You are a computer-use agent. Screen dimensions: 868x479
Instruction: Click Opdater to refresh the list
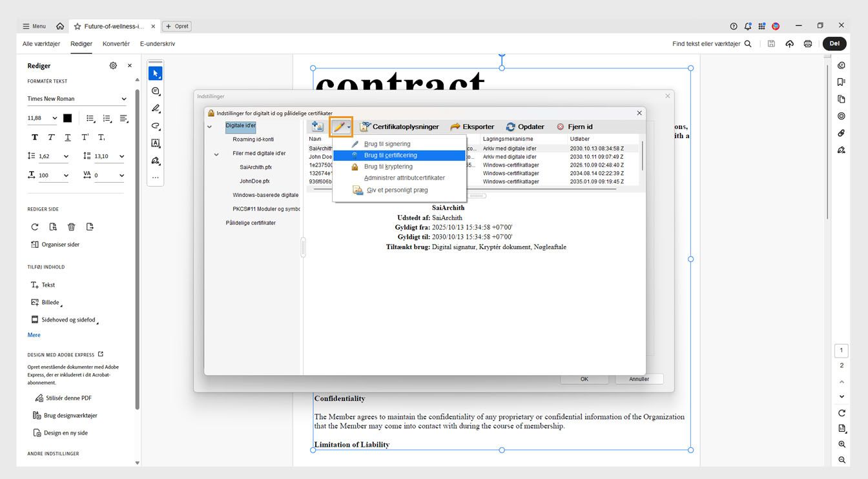tap(525, 127)
